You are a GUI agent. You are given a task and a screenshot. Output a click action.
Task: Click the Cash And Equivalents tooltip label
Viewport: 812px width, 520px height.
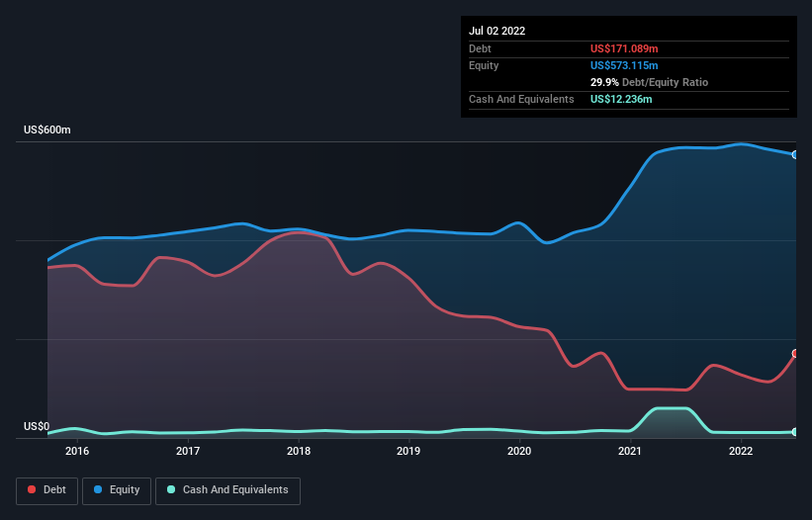tap(521, 99)
